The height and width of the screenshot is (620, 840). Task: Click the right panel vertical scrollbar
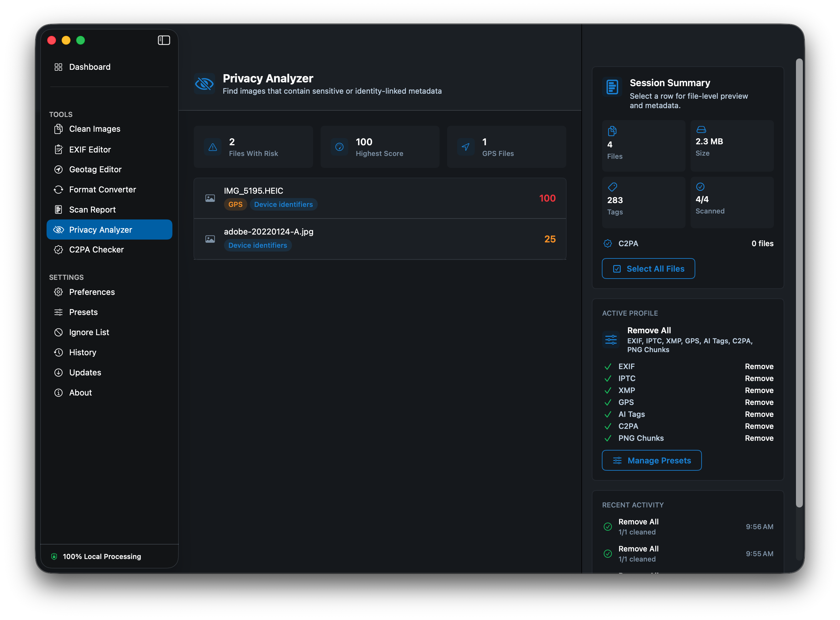799,283
